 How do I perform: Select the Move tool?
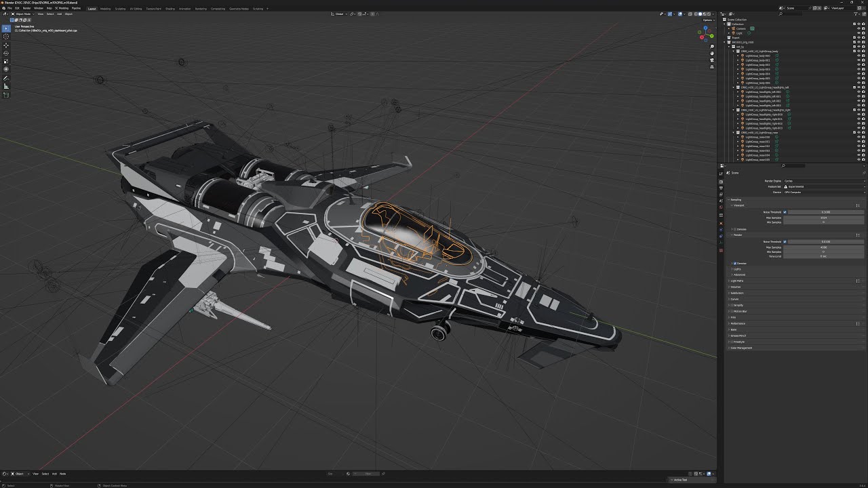pyautogui.click(x=7, y=45)
